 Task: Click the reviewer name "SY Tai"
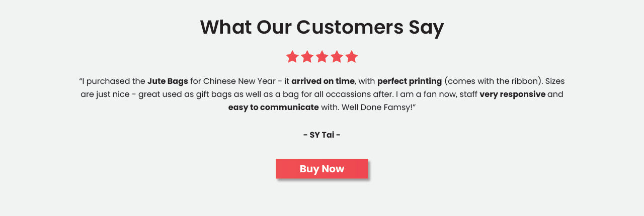(322, 135)
